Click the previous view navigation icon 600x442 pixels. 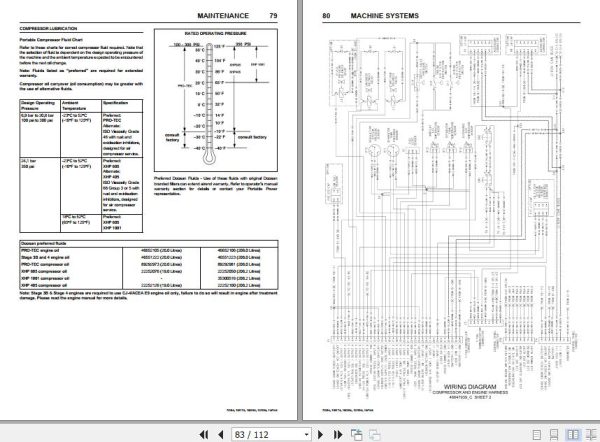[x=357, y=434]
